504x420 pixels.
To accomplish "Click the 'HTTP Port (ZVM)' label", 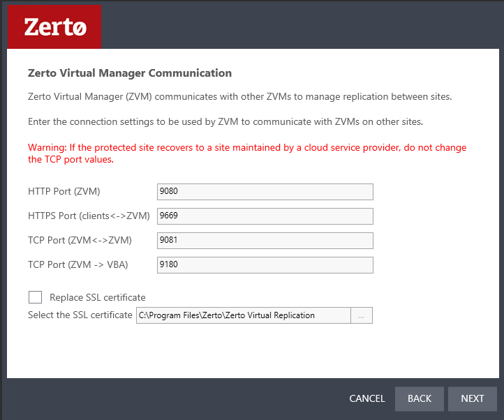I will pyautogui.click(x=64, y=192).
